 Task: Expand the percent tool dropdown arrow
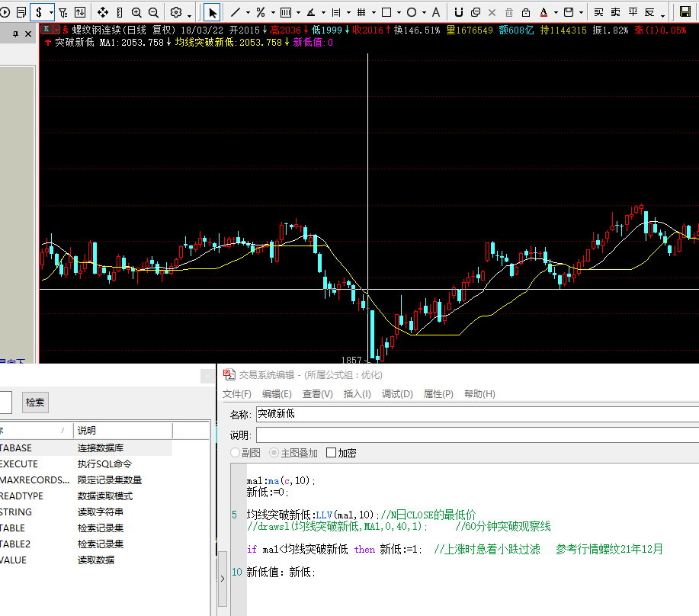click(x=273, y=12)
